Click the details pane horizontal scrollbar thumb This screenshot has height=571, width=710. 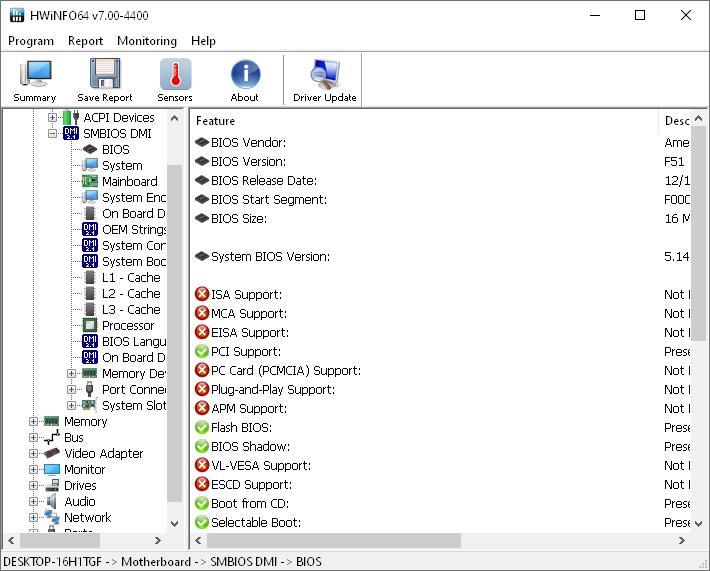[334, 540]
